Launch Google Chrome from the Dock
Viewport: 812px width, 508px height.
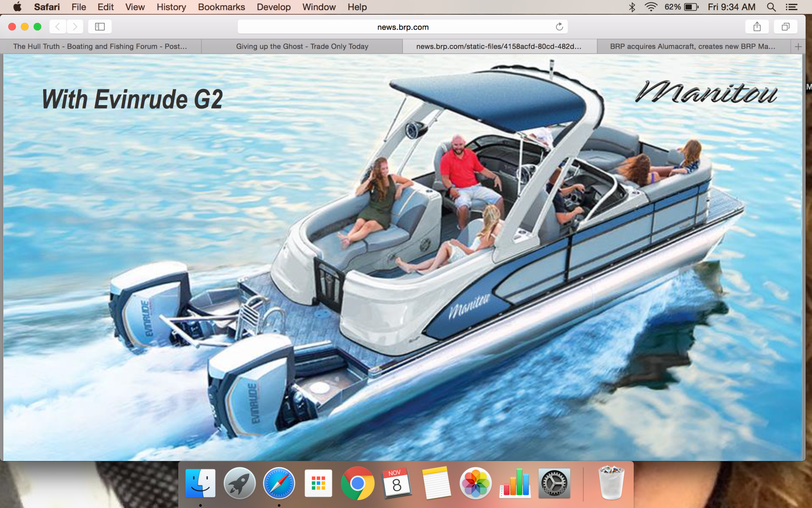(357, 483)
